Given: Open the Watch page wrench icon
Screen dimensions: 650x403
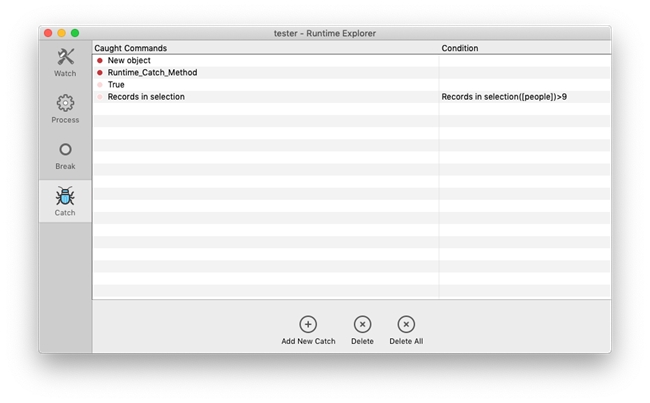Looking at the screenshot, I should (65, 57).
